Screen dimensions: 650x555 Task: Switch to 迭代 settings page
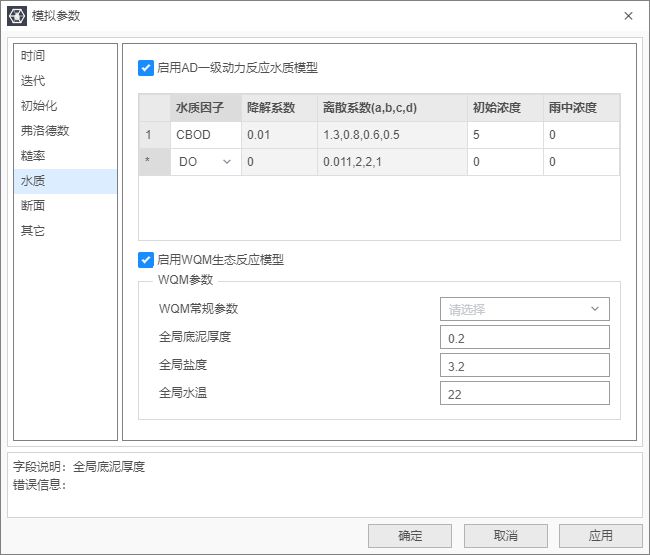point(33,81)
